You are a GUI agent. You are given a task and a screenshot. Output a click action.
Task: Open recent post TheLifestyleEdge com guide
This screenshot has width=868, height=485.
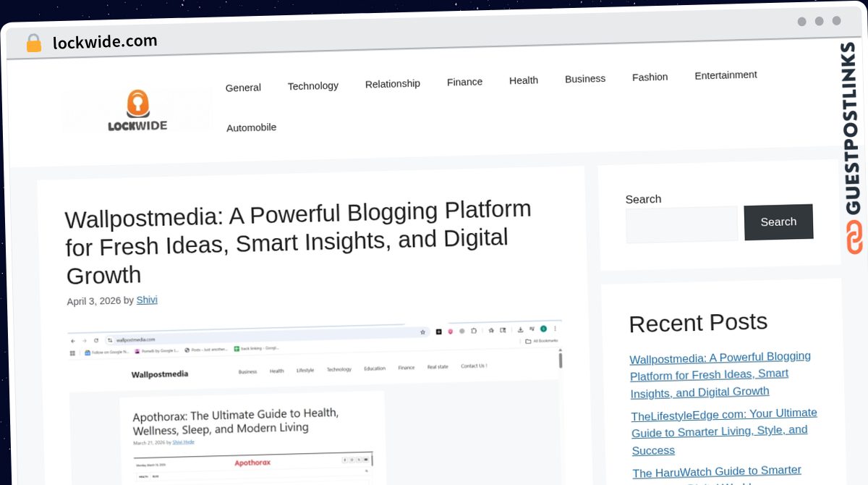pos(724,431)
